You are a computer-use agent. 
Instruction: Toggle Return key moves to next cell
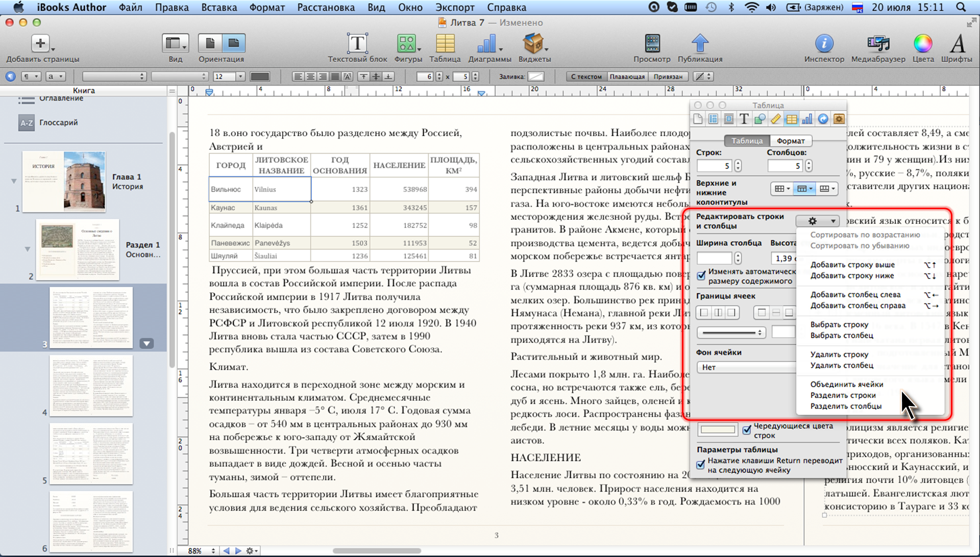pos(701,465)
